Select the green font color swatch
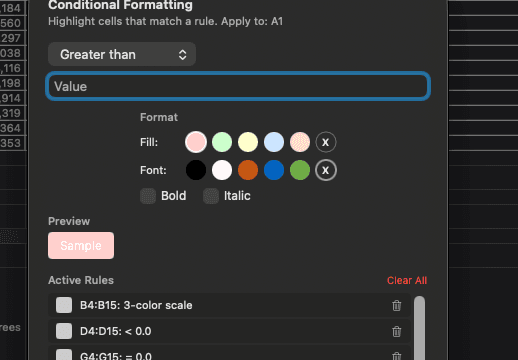This screenshot has width=518, height=360. (x=300, y=170)
